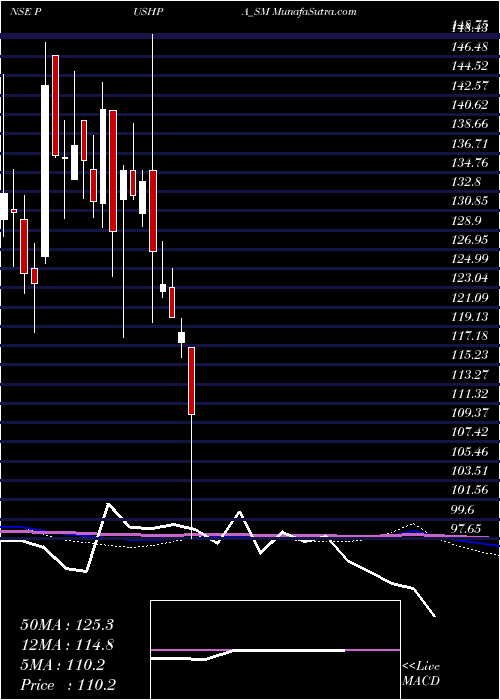Click the 97.65 price axis label
500x700 pixels.
click(465, 530)
